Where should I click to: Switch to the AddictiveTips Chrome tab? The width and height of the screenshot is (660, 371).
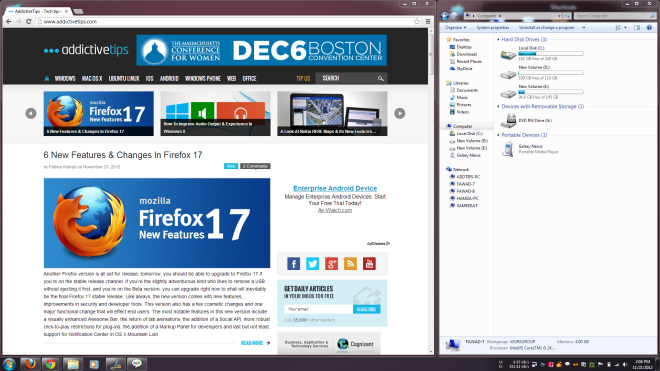click(x=38, y=11)
